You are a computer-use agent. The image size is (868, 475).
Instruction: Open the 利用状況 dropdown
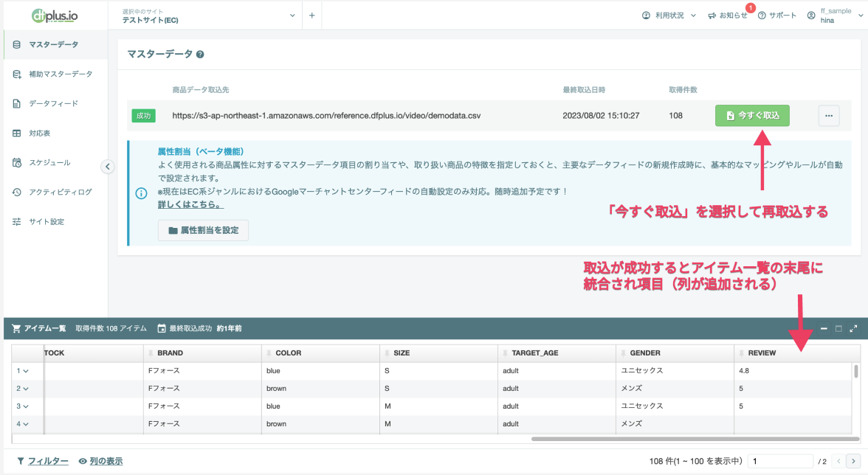[x=668, y=15]
